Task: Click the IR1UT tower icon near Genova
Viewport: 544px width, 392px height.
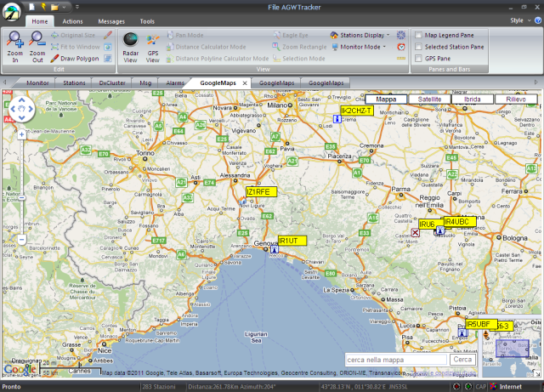Action: click(275, 249)
